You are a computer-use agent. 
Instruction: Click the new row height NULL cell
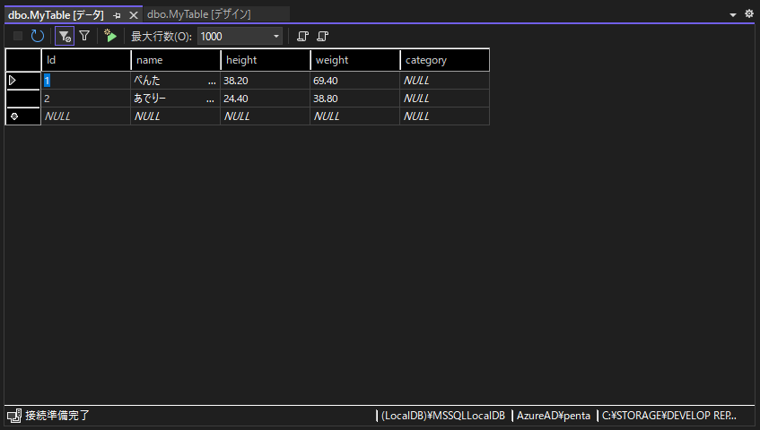(x=265, y=116)
